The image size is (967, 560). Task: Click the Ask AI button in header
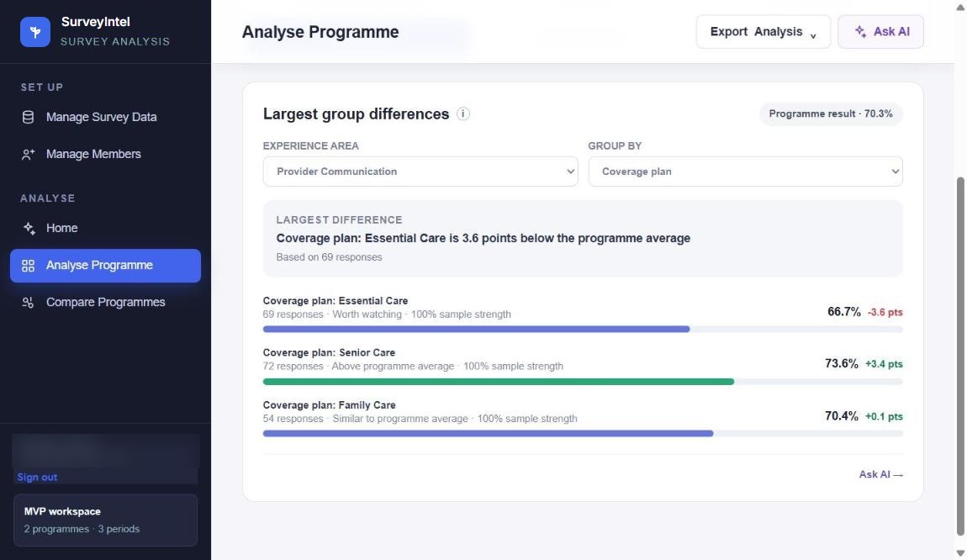tap(880, 31)
